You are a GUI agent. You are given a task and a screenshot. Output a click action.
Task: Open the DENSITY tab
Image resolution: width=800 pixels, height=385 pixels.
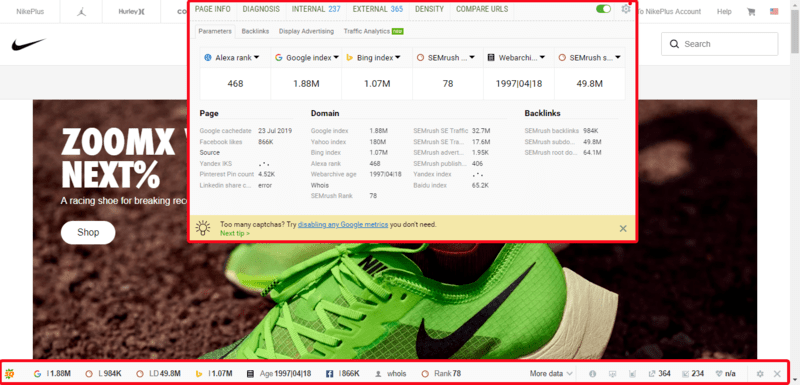(x=430, y=9)
